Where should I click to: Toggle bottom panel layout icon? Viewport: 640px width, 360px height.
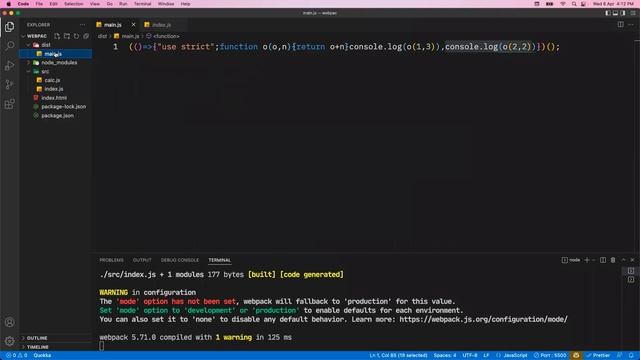click(x=615, y=13)
